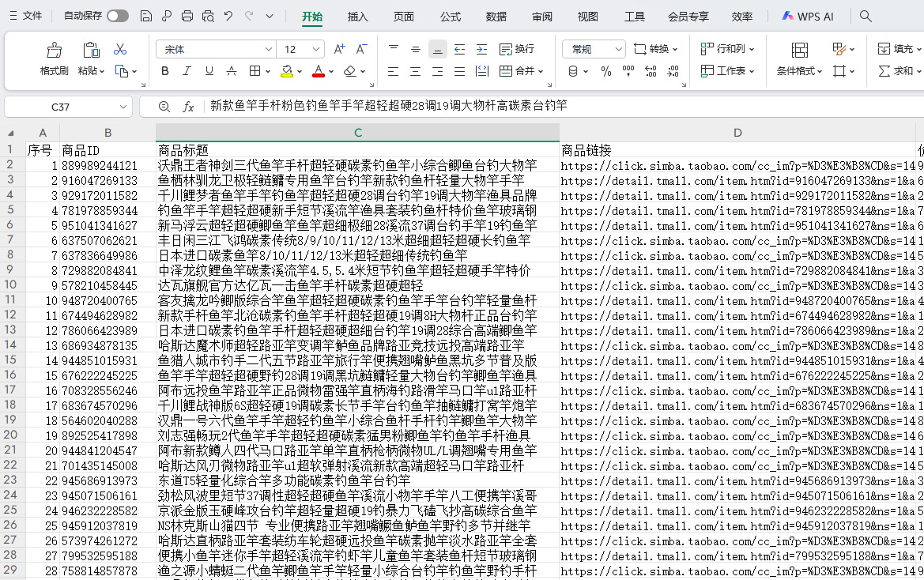924x580 pixels.
Task: Open the 数据 ribbon tab
Action: coord(496,16)
